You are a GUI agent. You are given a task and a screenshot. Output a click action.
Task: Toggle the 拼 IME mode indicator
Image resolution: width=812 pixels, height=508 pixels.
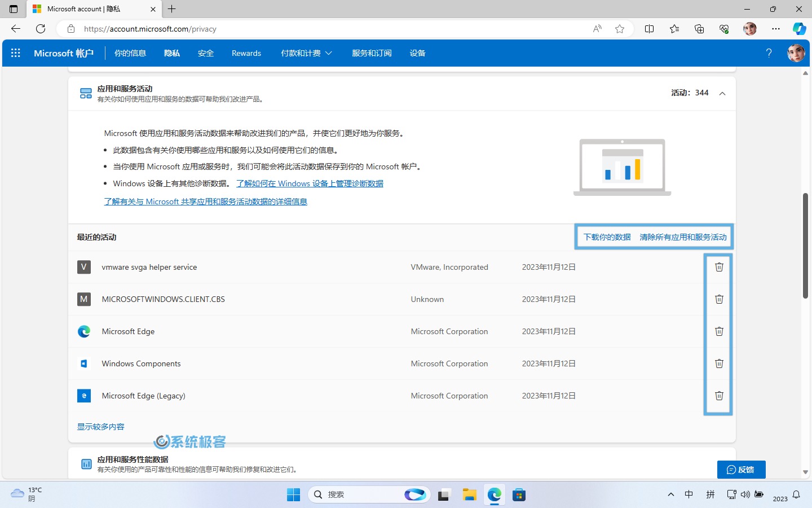[x=710, y=494]
